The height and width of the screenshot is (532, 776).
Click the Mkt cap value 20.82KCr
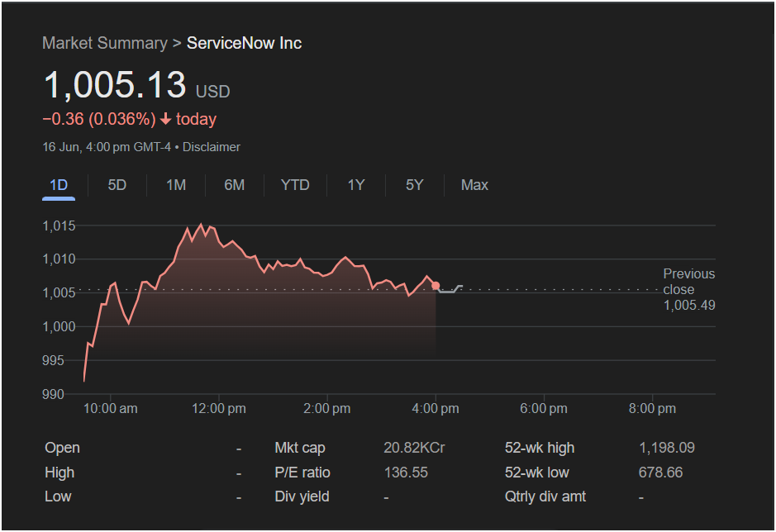(x=414, y=448)
